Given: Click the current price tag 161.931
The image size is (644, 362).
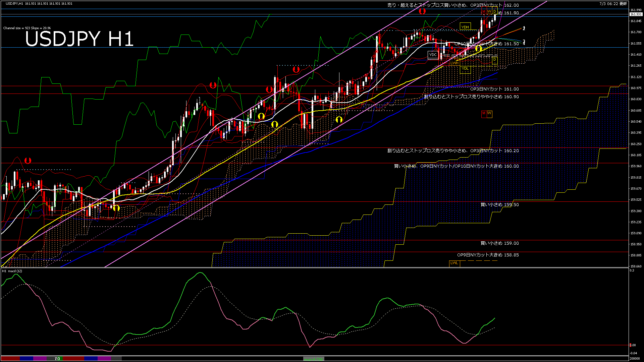Looking at the screenshot, I should pos(636,14).
